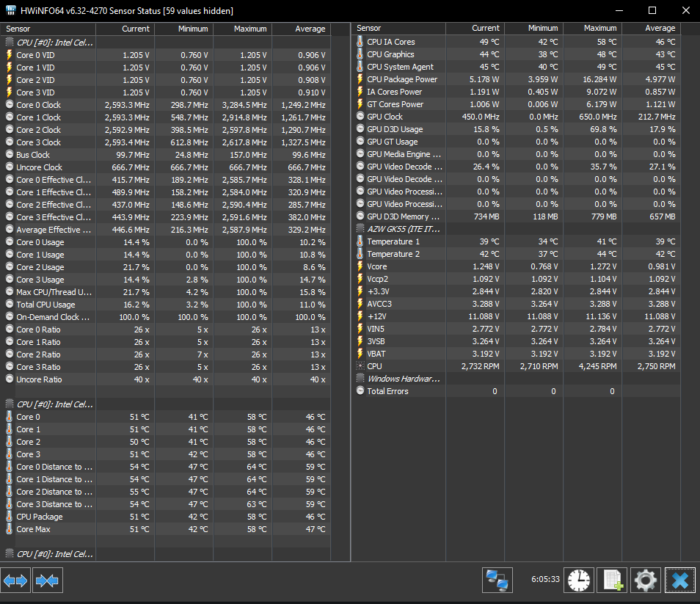Viewport: 700px width, 604px height.
Task: Select the AZW GK55 sensor group header
Action: (x=404, y=229)
